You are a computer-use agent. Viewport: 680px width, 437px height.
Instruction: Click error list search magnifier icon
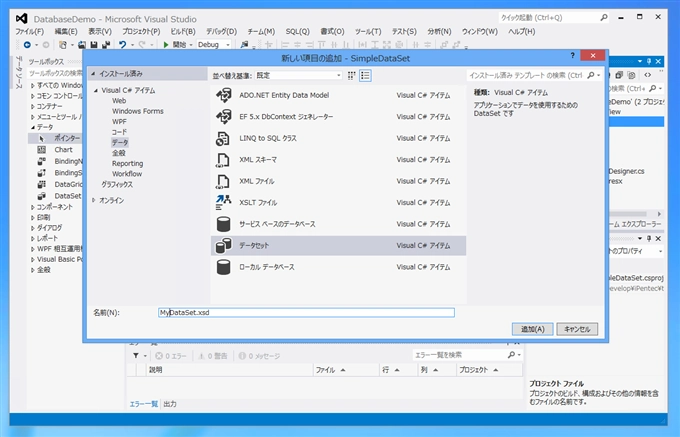[511, 355]
